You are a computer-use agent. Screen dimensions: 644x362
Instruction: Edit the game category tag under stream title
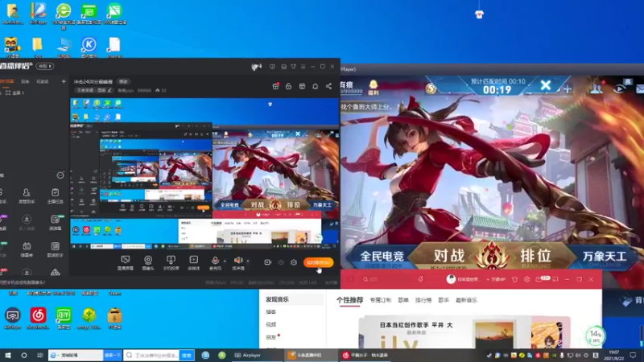94,90
